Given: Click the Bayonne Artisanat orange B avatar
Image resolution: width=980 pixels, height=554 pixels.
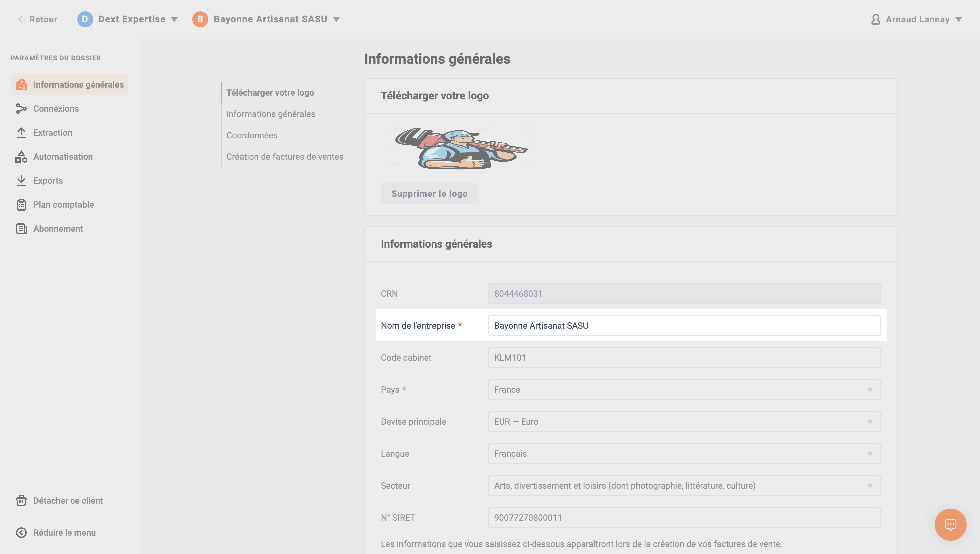Looking at the screenshot, I should click(200, 19).
